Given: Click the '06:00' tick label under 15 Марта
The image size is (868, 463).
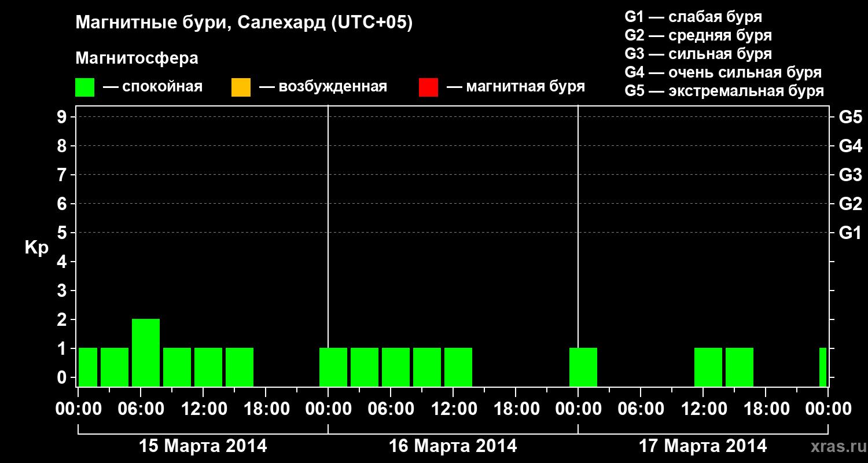Looking at the screenshot, I should [141, 409].
